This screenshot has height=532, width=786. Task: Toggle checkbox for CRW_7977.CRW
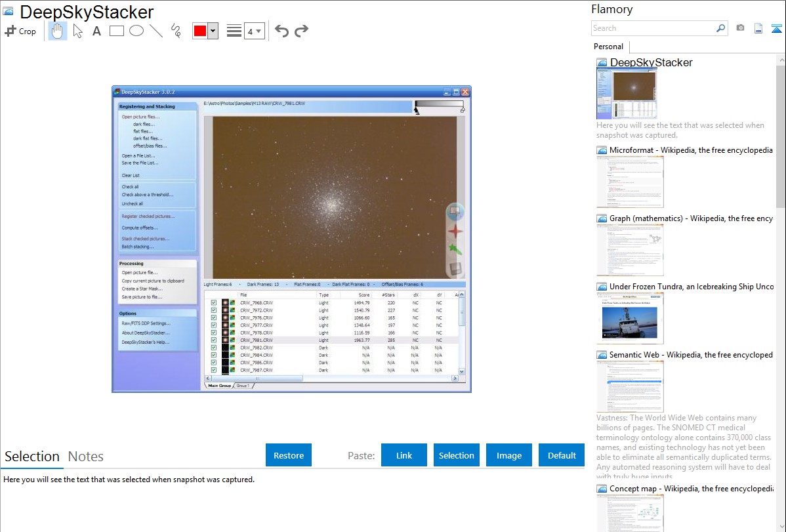click(x=214, y=325)
